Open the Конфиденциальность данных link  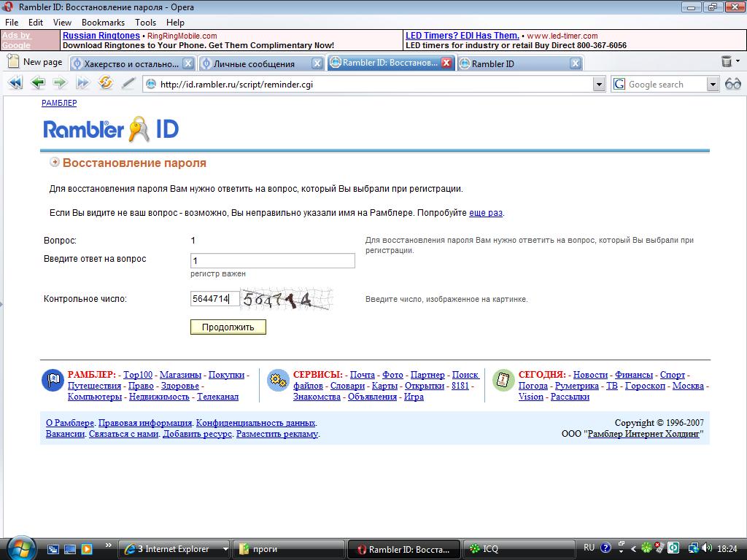pyautogui.click(x=256, y=423)
